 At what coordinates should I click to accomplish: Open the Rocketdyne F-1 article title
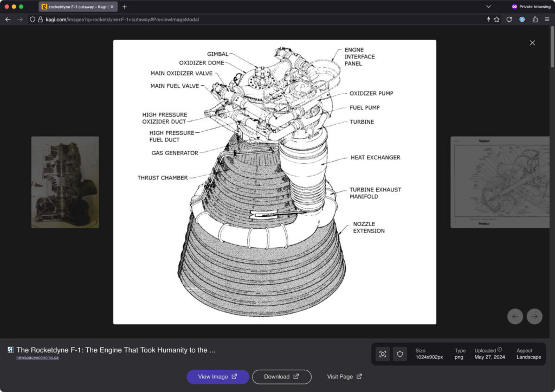(116, 350)
